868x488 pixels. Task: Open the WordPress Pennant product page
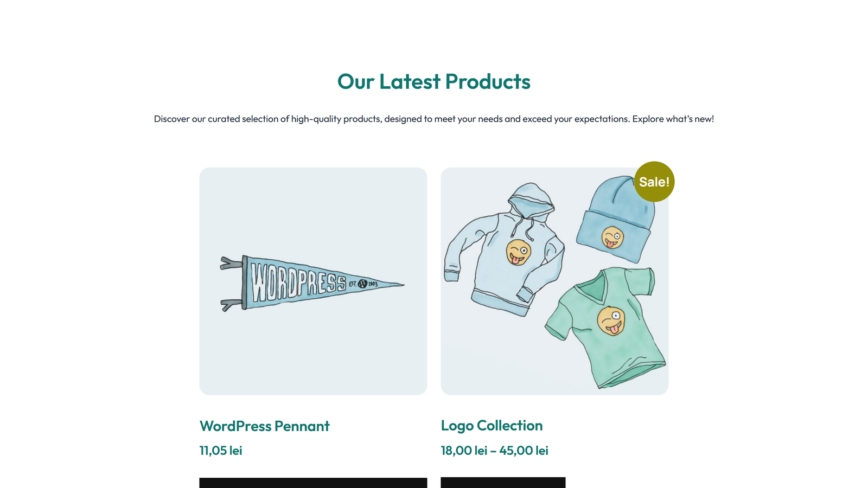tap(264, 426)
